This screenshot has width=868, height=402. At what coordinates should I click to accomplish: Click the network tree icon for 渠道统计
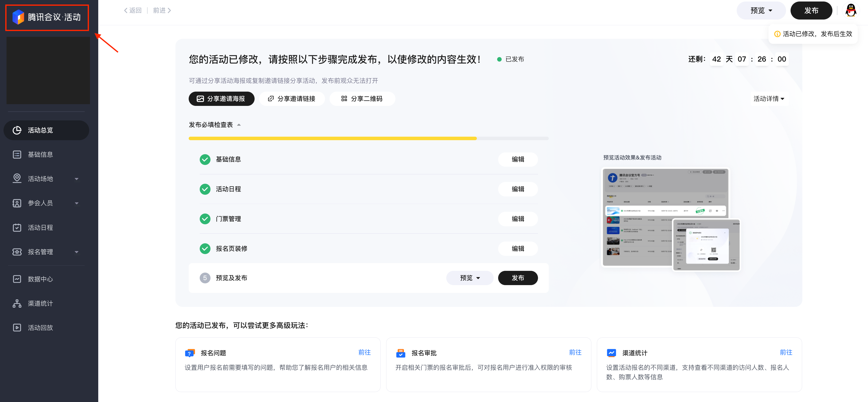point(17,303)
